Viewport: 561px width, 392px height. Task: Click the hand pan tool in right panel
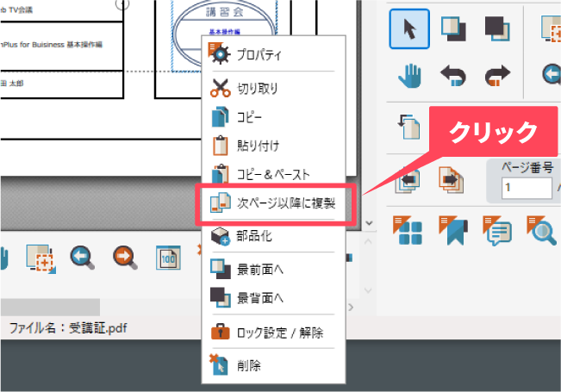pyautogui.click(x=410, y=75)
